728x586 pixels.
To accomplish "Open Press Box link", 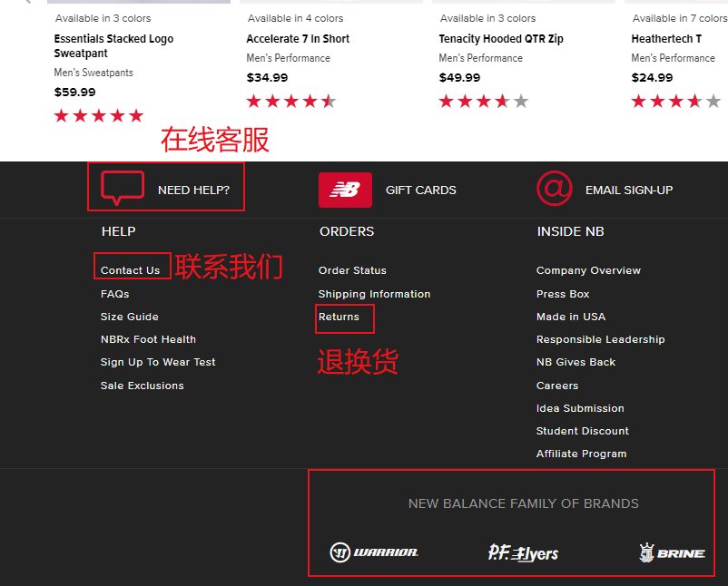I will 563,294.
